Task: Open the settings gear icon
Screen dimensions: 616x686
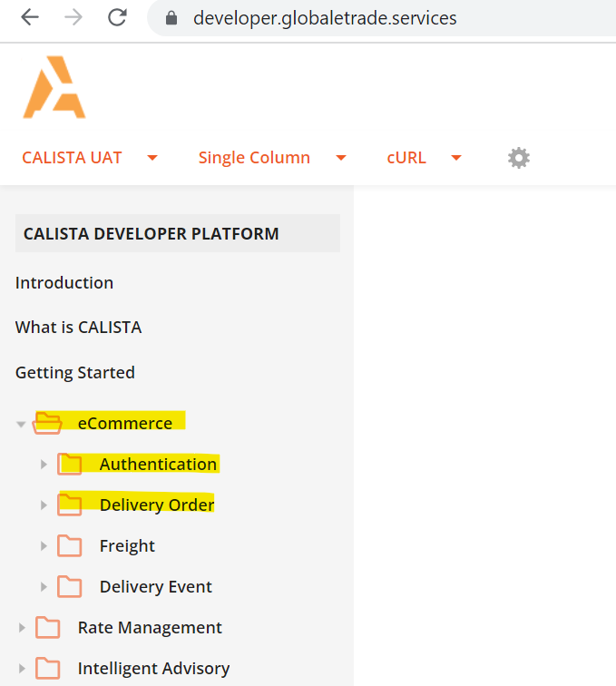Action: pos(518,158)
